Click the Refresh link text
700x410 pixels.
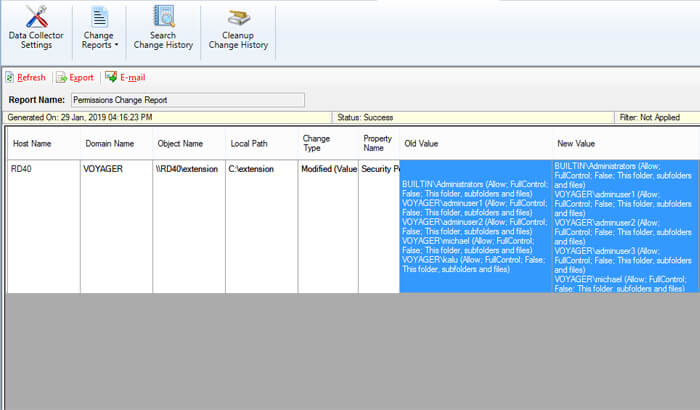[x=31, y=77]
